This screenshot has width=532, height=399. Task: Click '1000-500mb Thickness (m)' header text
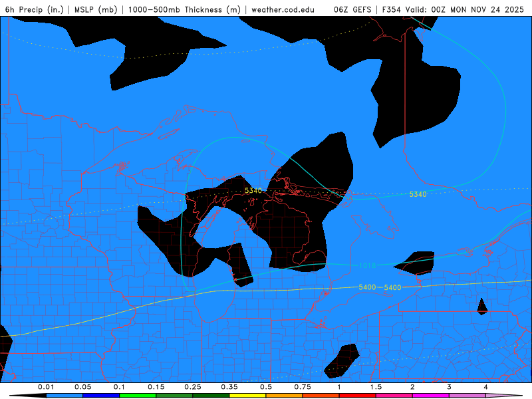coord(184,9)
